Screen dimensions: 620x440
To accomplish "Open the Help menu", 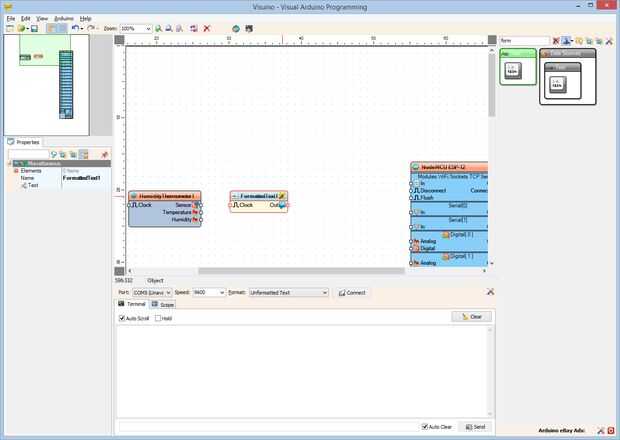I will coord(85,19).
